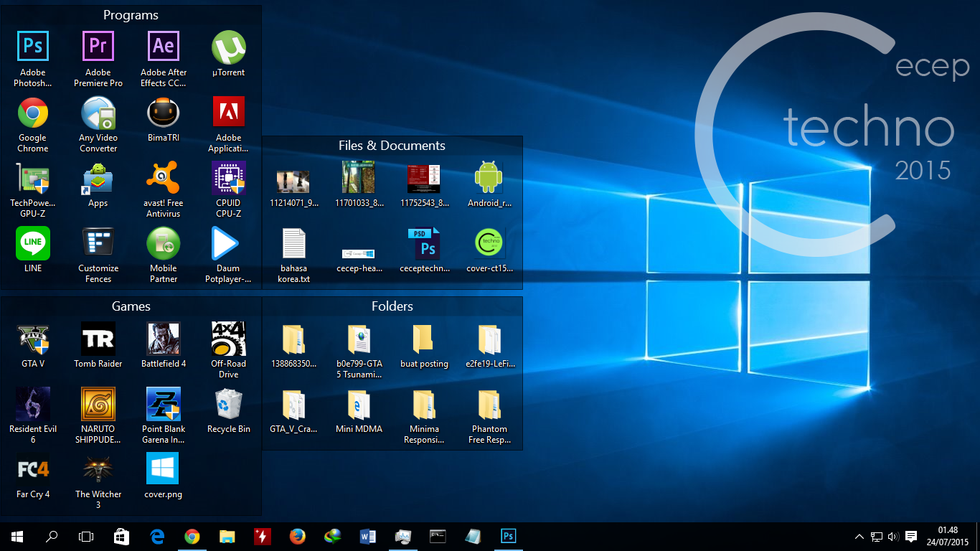Open the LINE app icon

click(33, 243)
